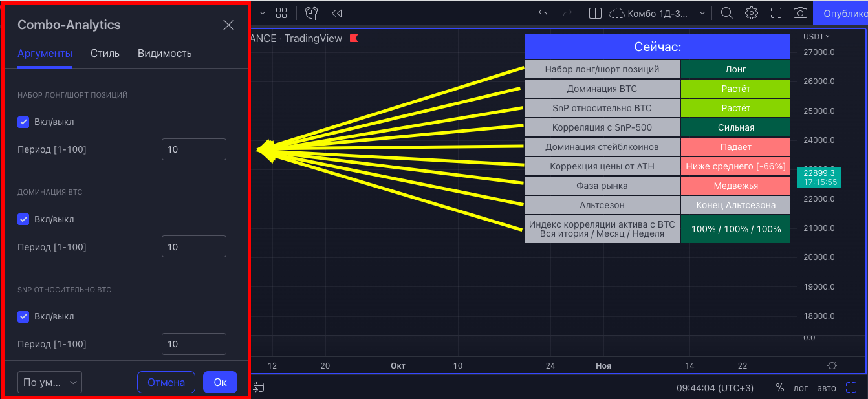
Task: Close the Combo-Analytics settings dialog
Action: coord(228,25)
